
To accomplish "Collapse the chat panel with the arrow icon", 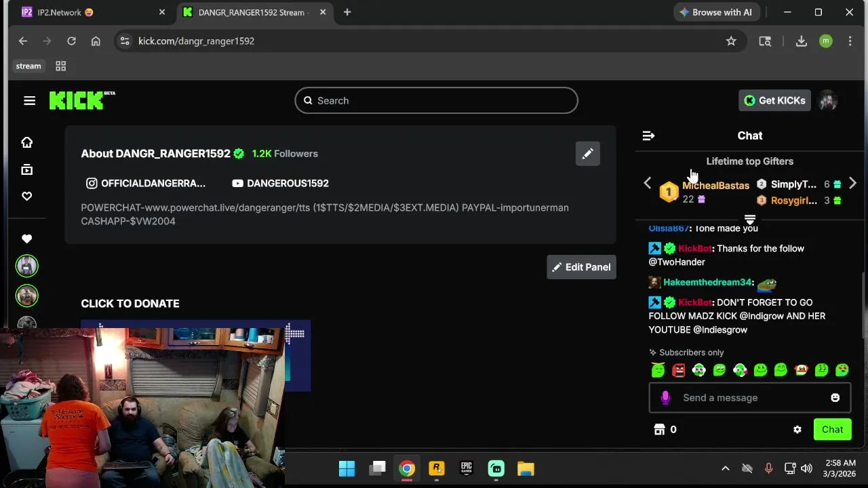I will pyautogui.click(x=648, y=136).
